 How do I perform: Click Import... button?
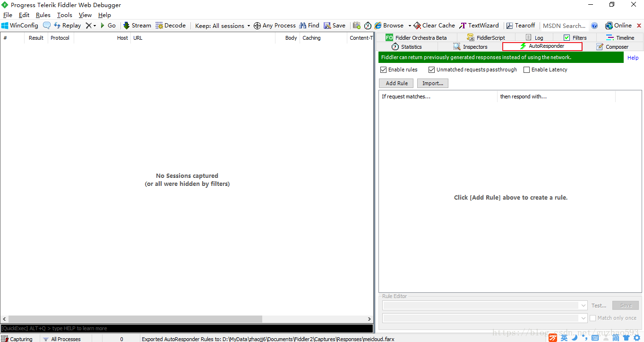coord(432,83)
